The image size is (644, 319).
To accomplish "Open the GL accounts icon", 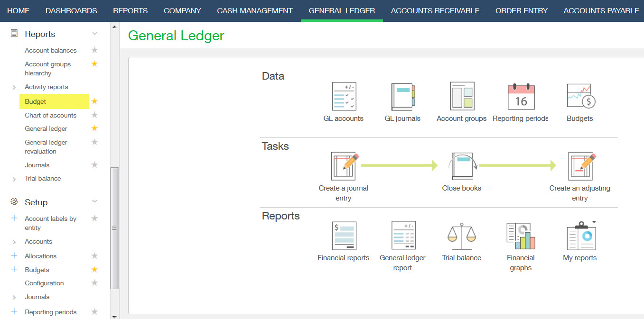I will (x=344, y=96).
